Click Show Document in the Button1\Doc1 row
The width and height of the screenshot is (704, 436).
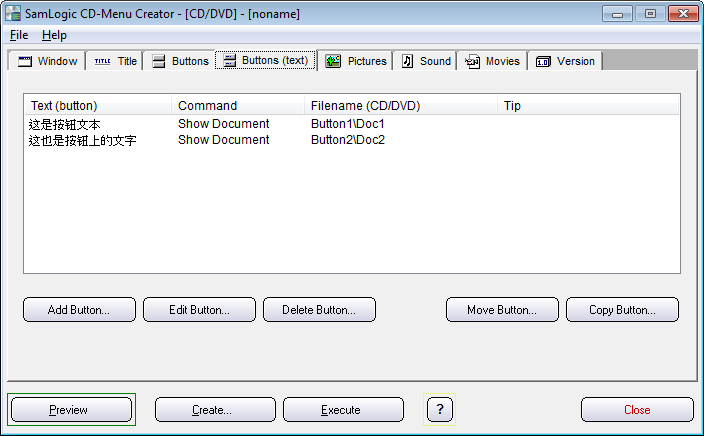tap(224, 124)
